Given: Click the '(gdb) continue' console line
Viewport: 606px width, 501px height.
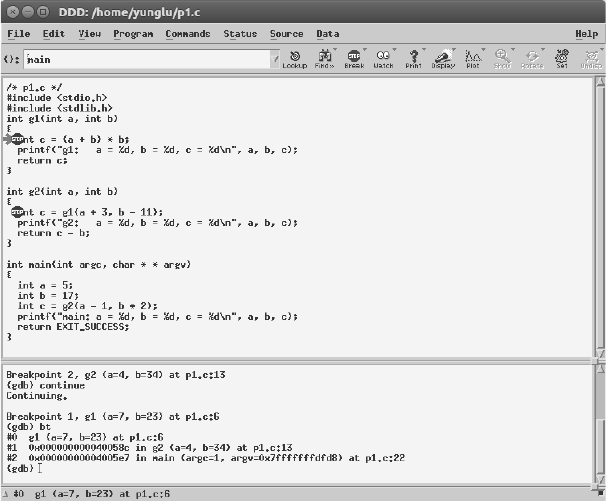Looking at the screenshot, I should point(46,385).
